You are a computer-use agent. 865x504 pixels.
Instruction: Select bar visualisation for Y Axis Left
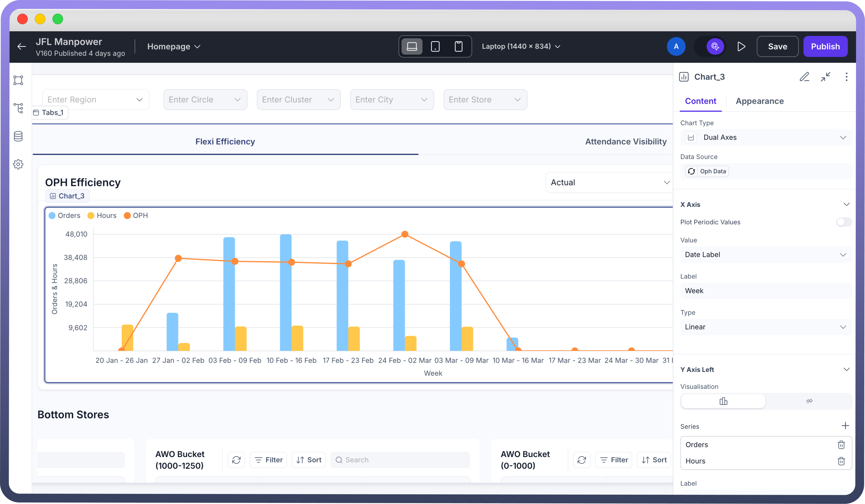click(723, 401)
